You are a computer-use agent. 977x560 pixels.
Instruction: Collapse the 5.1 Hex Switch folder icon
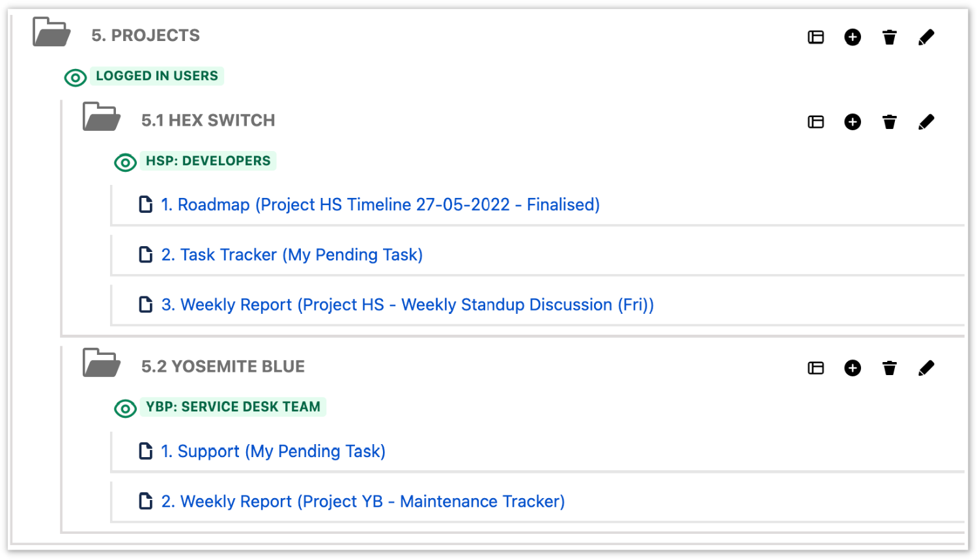[101, 117]
